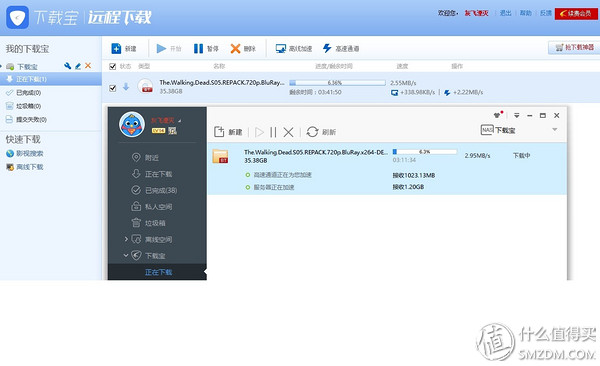Click the 服务器 acceleration status line in the client
600x366 pixels.
pyautogui.click(x=274, y=187)
